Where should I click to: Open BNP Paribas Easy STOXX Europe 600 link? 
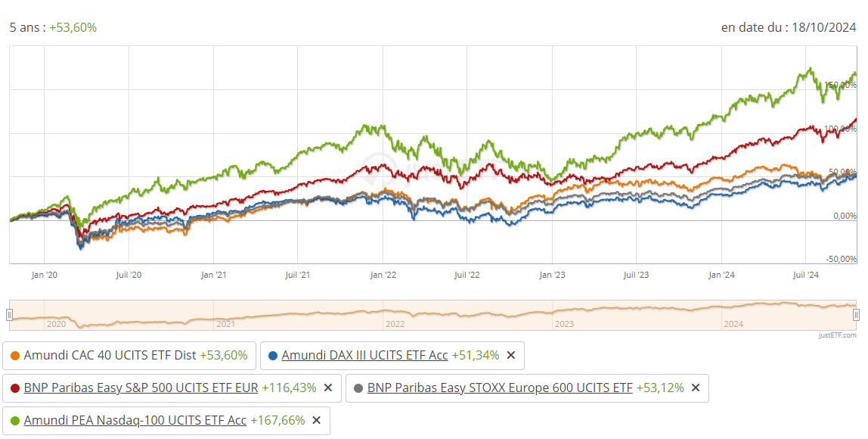coord(500,388)
